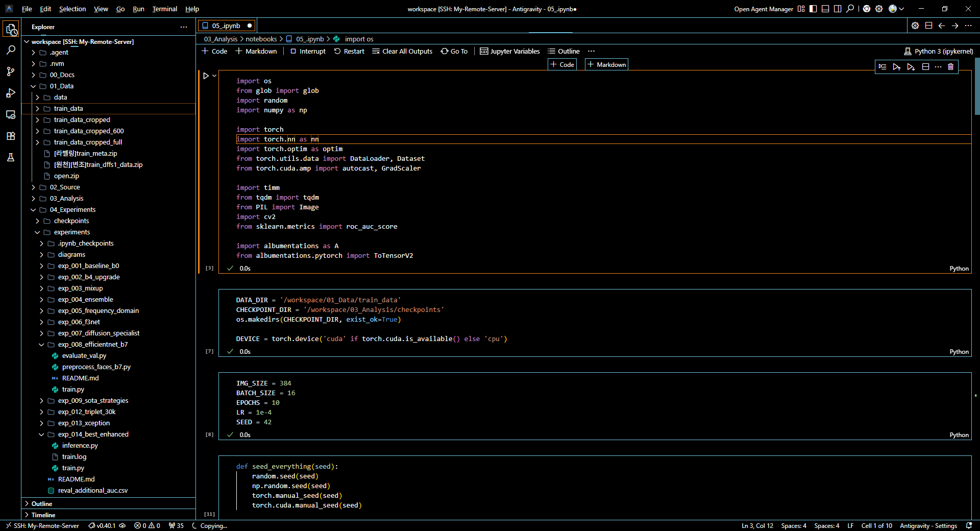Image resolution: width=980 pixels, height=531 pixels.
Task: Click Clear All Outputs in notebook toolbar
Action: [402, 51]
